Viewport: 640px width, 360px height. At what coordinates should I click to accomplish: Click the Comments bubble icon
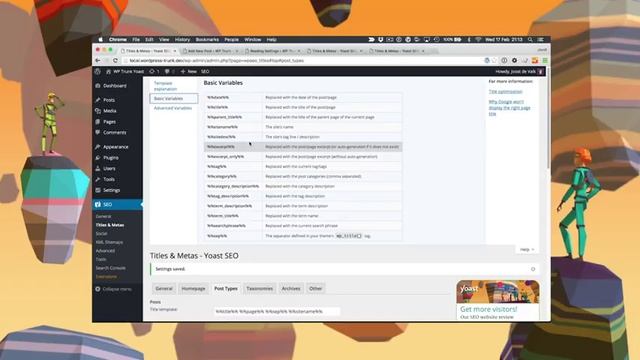tap(98, 132)
